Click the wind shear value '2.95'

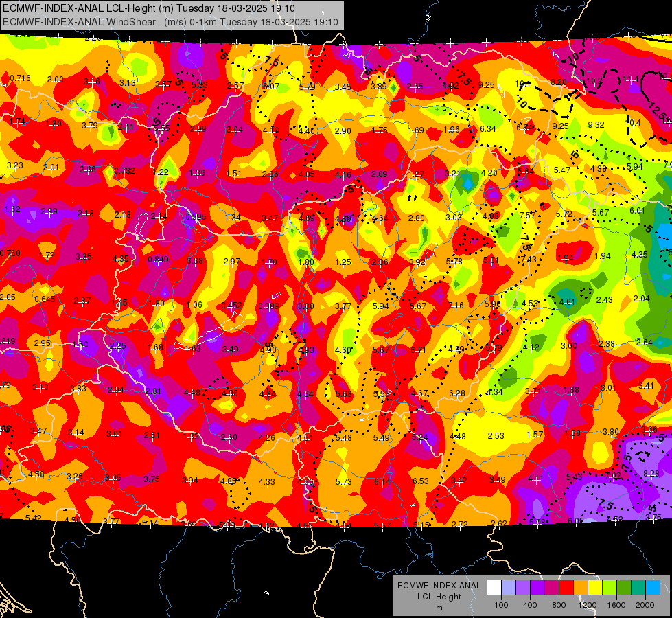(x=43, y=343)
